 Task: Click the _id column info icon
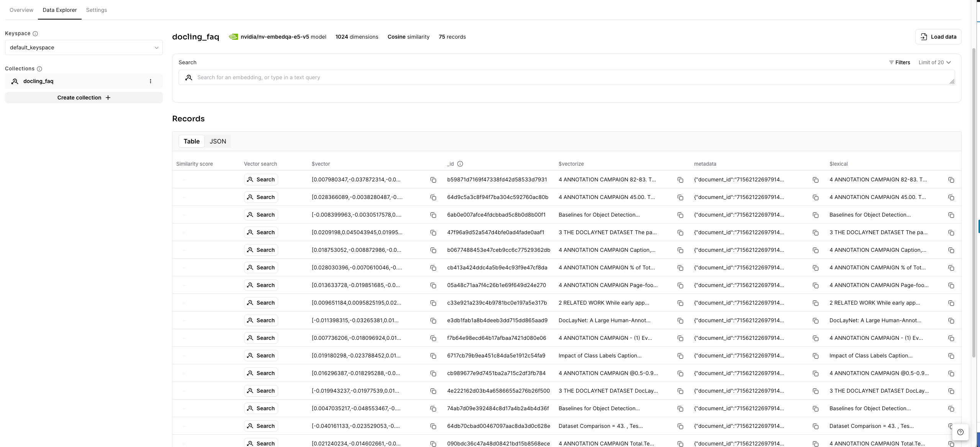(460, 164)
